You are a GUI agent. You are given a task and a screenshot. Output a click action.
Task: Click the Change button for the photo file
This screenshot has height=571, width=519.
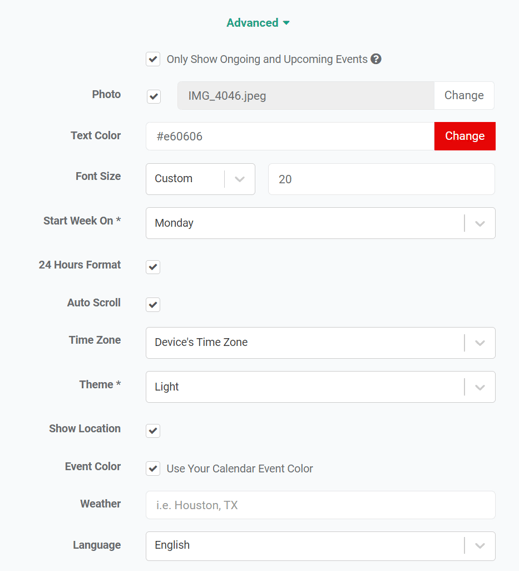pos(464,95)
